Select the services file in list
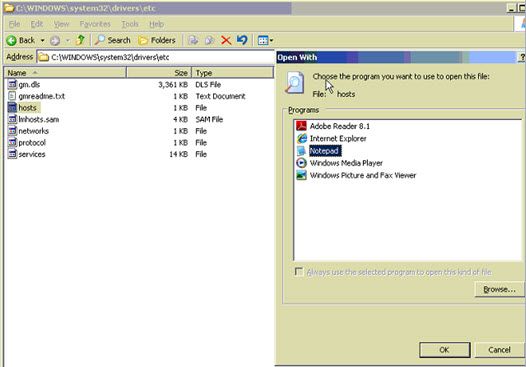 (32, 154)
